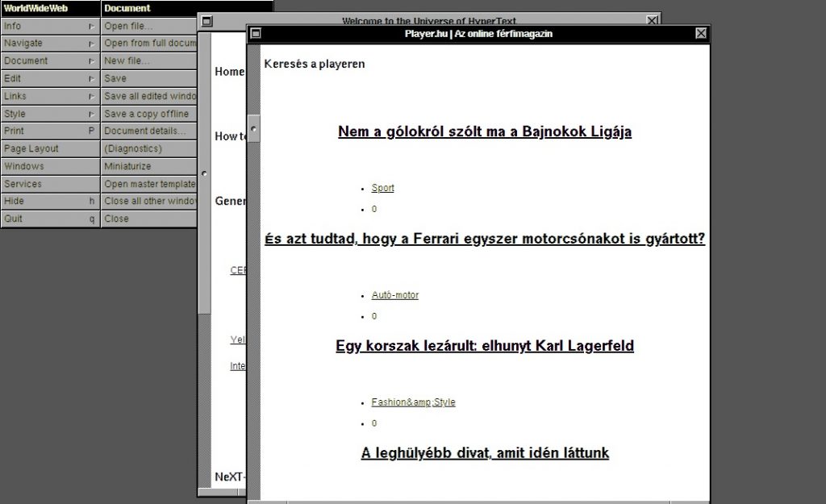Image resolution: width=826 pixels, height=504 pixels.
Task: Close the Player.hu window
Action: (700, 34)
